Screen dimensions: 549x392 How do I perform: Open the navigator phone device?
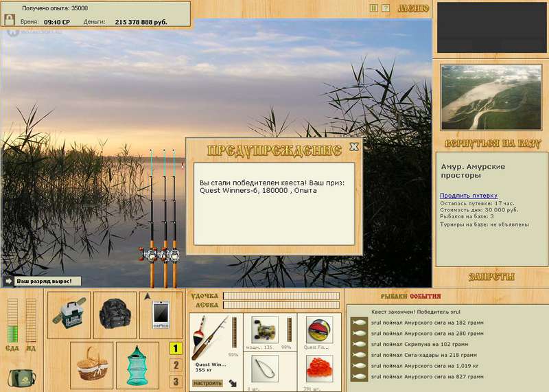[x=161, y=315]
